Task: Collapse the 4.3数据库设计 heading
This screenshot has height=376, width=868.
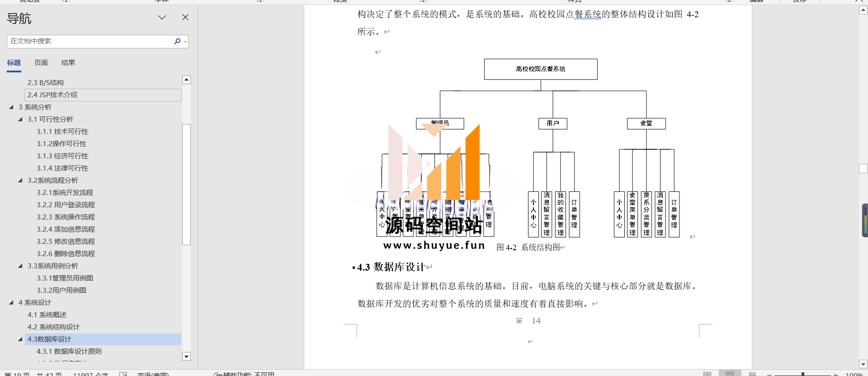Action: click(x=20, y=339)
